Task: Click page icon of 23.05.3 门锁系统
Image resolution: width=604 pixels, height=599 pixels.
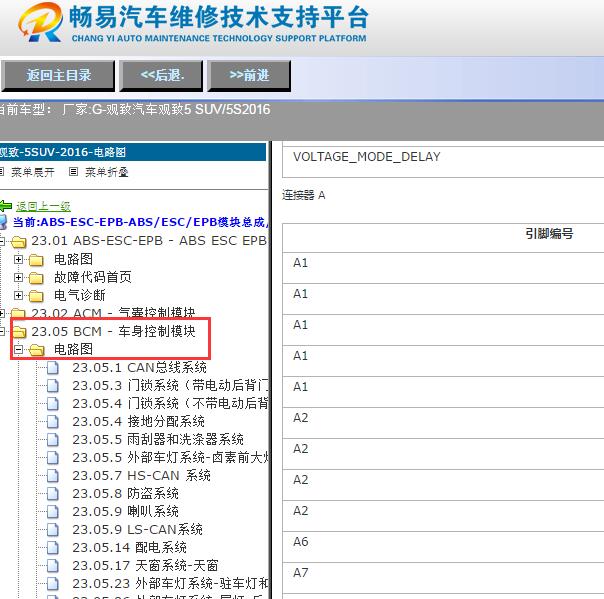Action: tap(53, 386)
